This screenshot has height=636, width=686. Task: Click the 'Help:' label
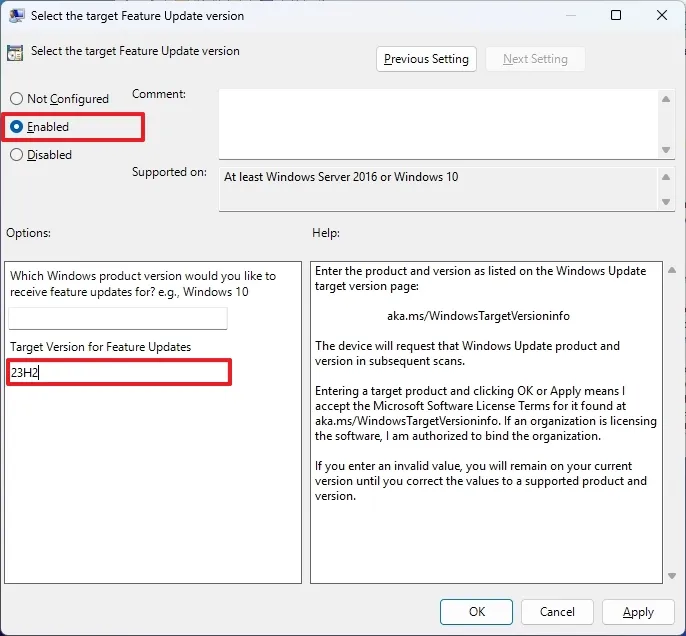tap(326, 233)
